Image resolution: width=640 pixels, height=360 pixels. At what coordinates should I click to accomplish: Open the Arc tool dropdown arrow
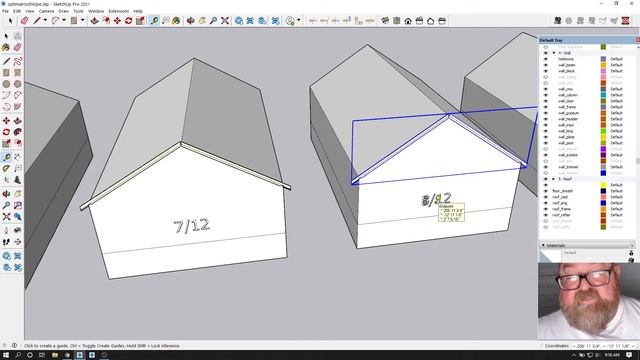coord(64,20)
